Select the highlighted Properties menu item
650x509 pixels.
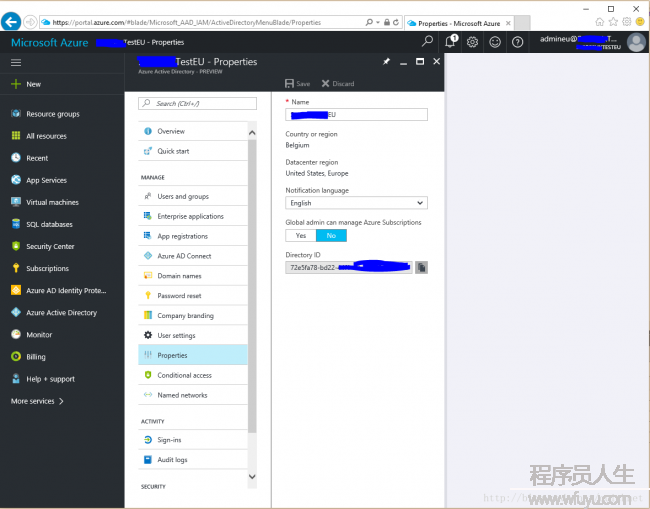[193, 355]
